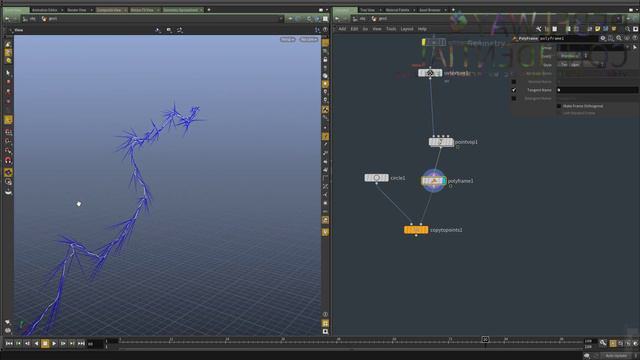The height and width of the screenshot is (360, 640).
Task: Enable the Bitangent Name checkbox
Action: [x=514, y=98]
